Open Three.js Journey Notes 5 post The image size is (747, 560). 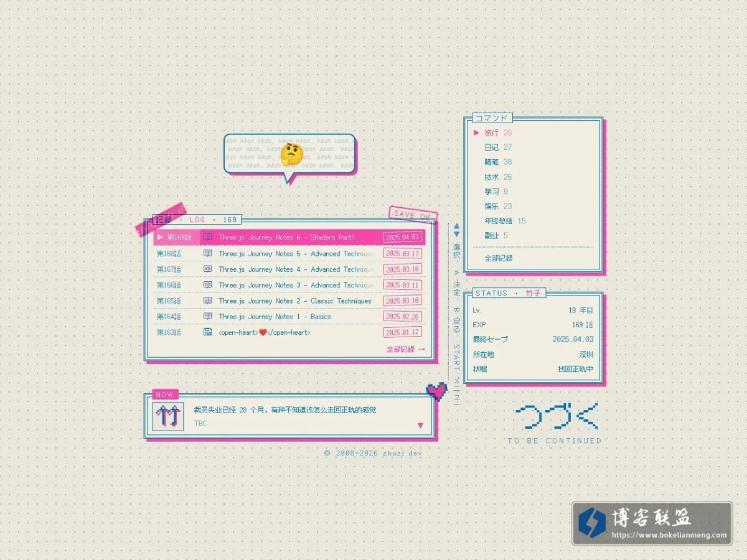click(x=296, y=253)
